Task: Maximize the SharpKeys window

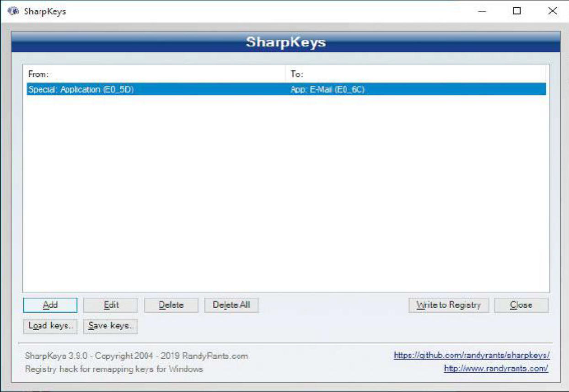Action: click(x=517, y=11)
